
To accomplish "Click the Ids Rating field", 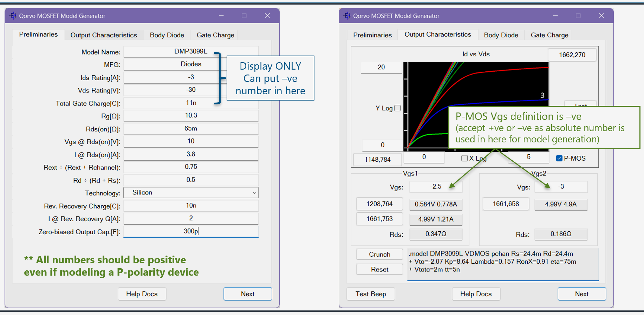I will [x=191, y=77].
